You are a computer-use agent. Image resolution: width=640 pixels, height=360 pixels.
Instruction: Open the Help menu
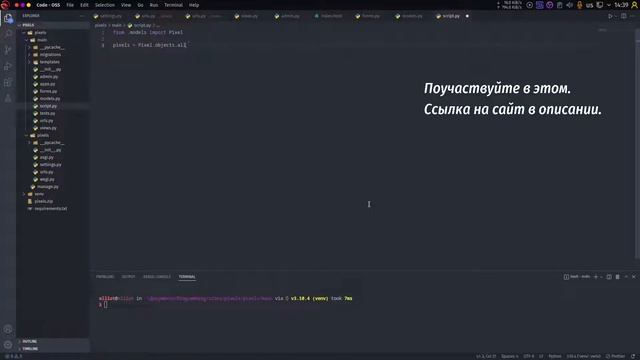coord(194,5)
